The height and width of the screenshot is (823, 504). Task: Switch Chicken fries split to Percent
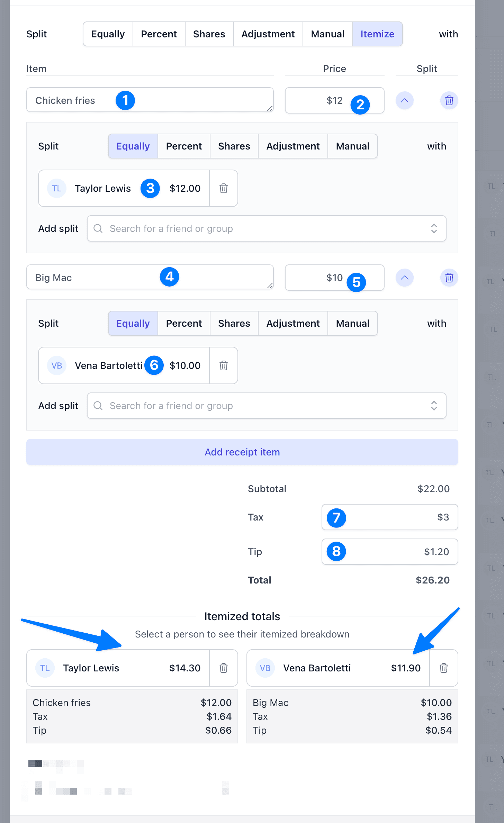coord(184,146)
